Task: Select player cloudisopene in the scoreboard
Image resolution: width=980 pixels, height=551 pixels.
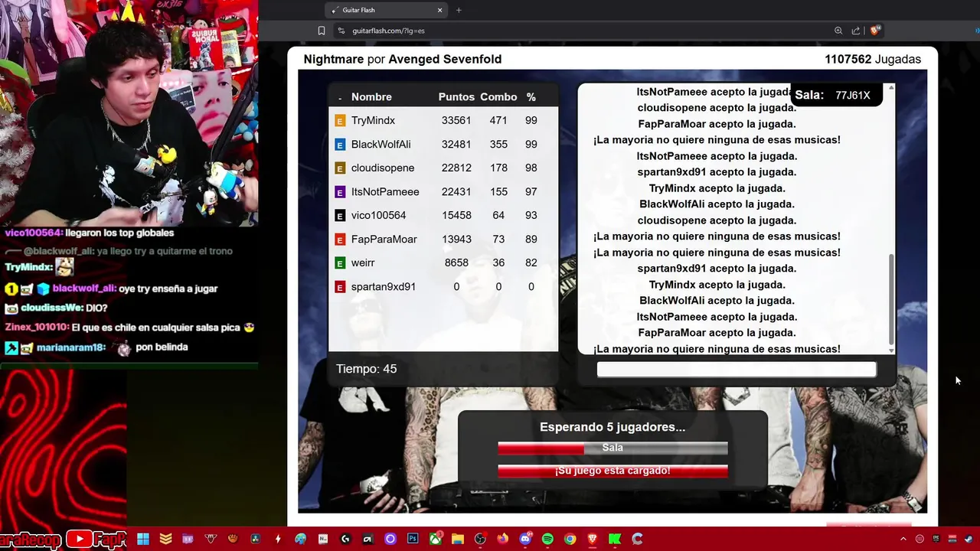Action: click(383, 168)
